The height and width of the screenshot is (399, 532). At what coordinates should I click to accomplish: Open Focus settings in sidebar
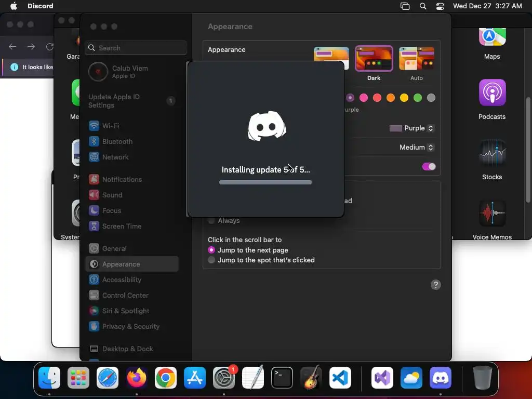[132, 211]
